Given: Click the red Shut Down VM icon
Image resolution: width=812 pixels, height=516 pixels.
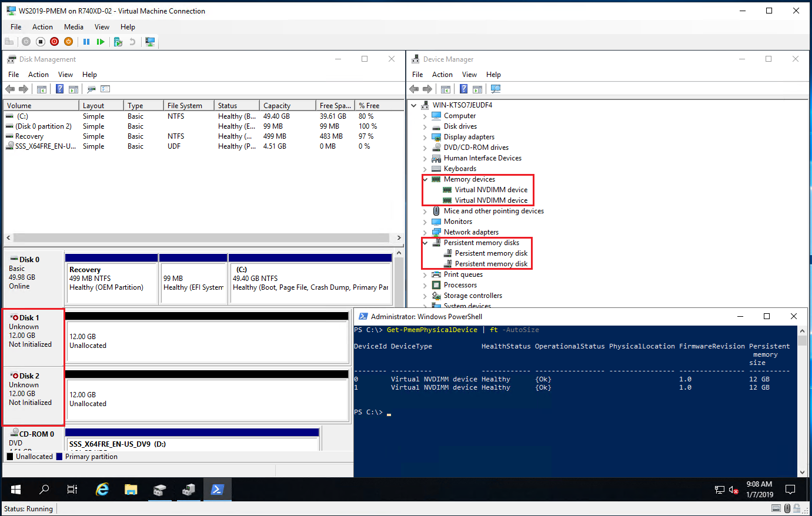Looking at the screenshot, I should [x=54, y=42].
